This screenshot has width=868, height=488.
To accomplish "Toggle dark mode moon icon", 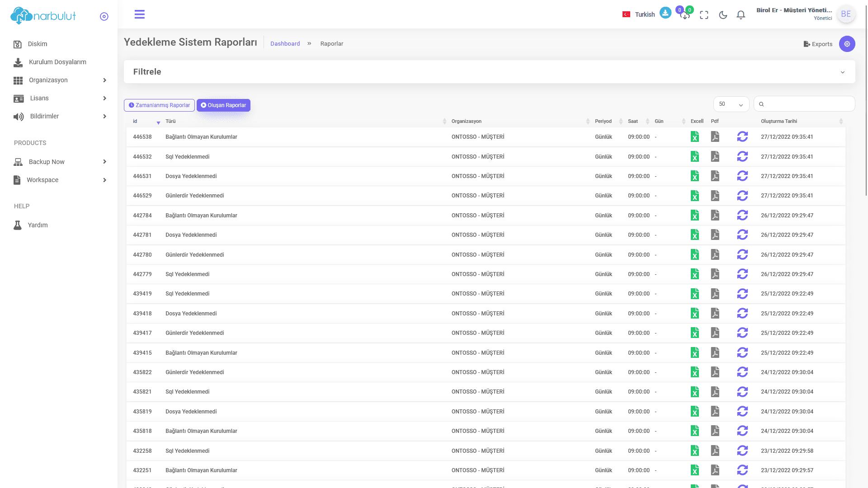I will tap(723, 15).
